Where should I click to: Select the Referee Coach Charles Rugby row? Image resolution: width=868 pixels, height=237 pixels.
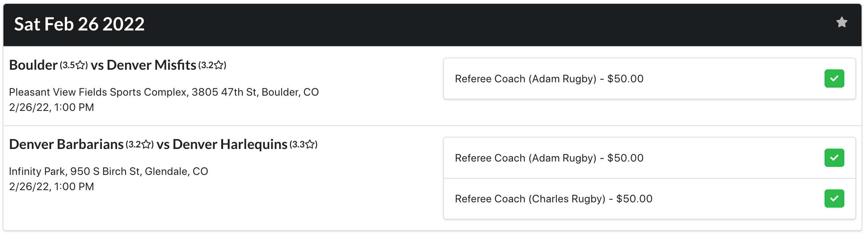pos(553,199)
